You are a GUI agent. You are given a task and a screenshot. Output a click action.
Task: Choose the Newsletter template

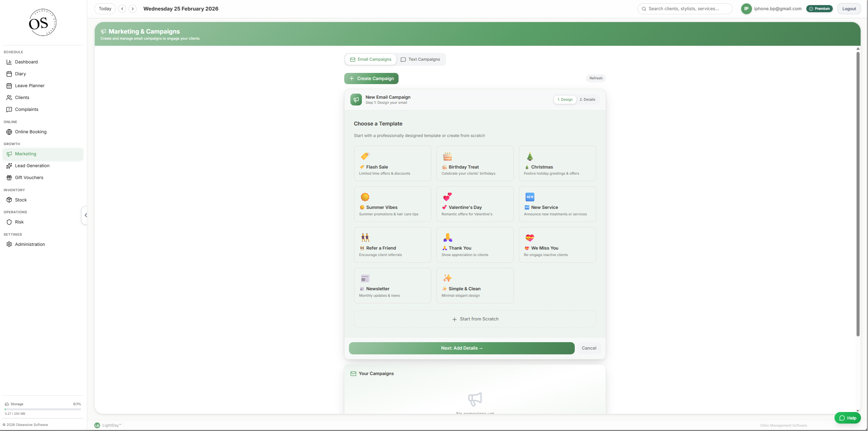click(392, 286)
